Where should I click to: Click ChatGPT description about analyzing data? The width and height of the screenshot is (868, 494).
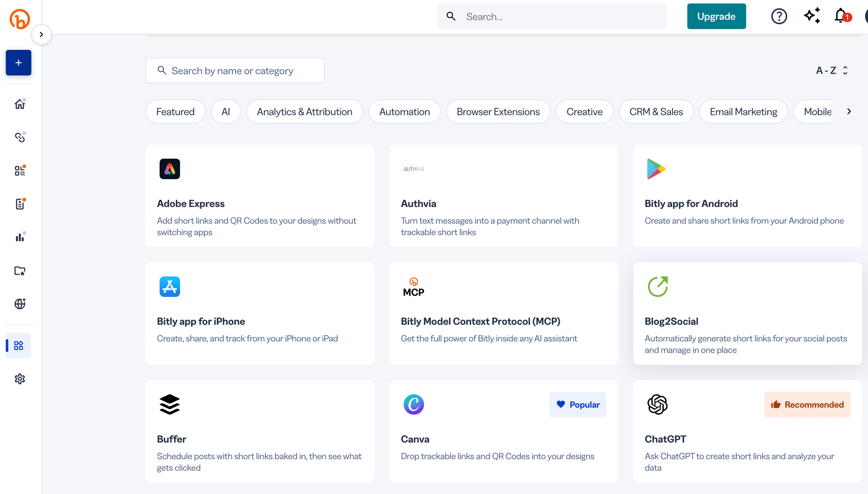(739, 462)
